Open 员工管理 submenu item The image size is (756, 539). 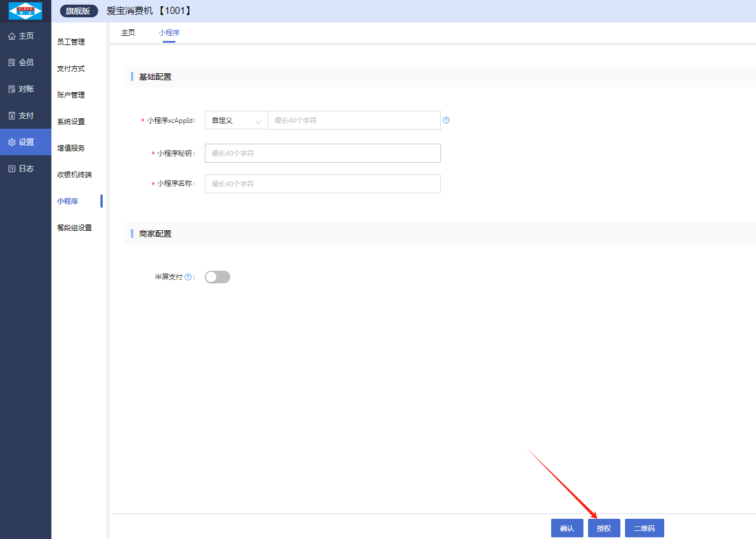[x=71, y=42]
